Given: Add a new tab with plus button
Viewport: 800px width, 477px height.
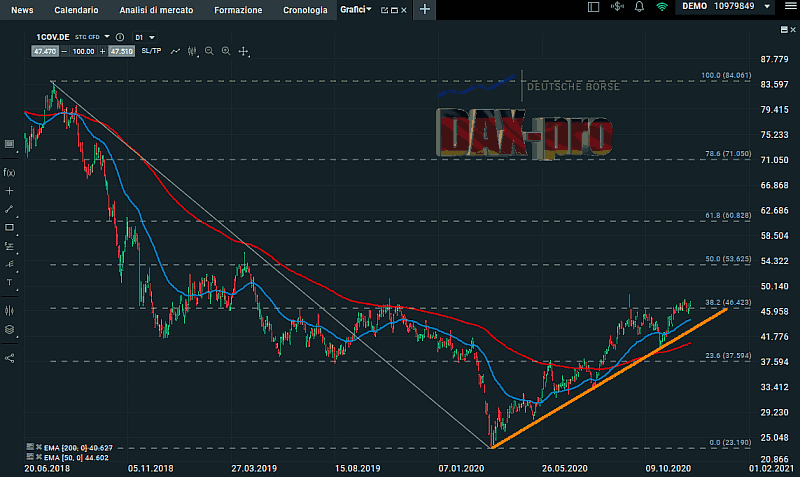Looking at the screenshot, I should (424, 9).
